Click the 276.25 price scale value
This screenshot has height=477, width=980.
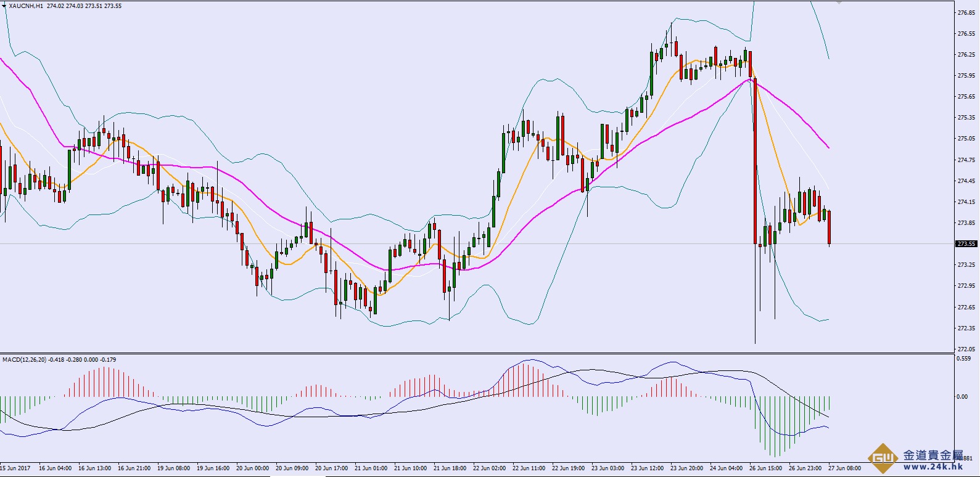click(x=966, y=54)
